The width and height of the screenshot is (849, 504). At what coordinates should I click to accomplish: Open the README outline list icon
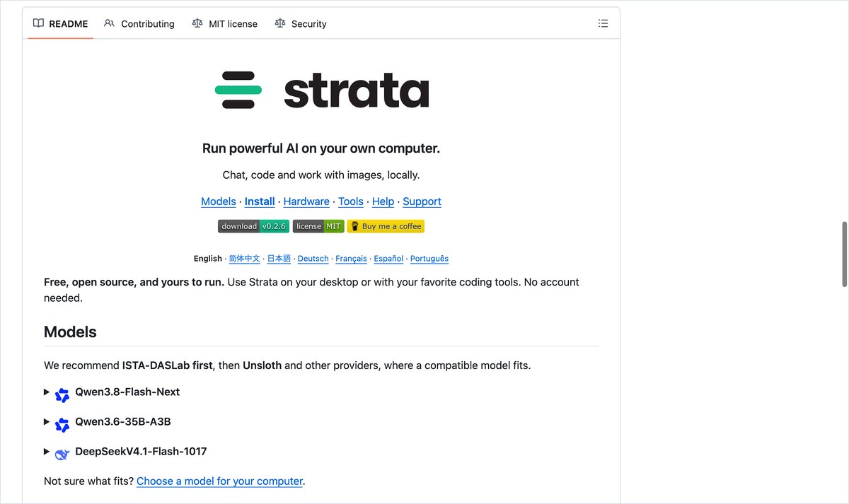coord(603,23)
